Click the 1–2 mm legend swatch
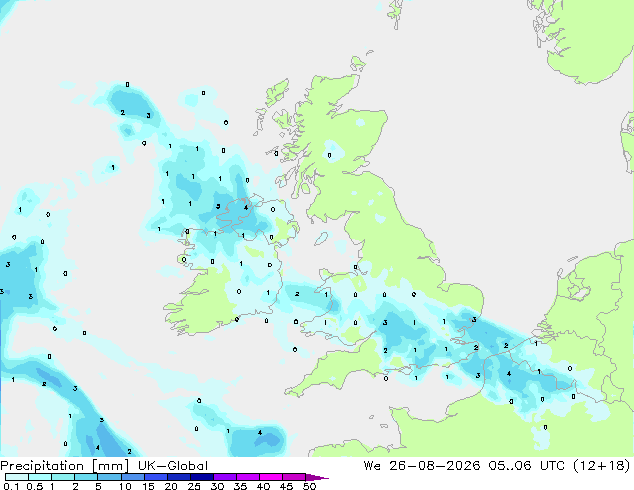The image size is (634, 490). point(63,477)
